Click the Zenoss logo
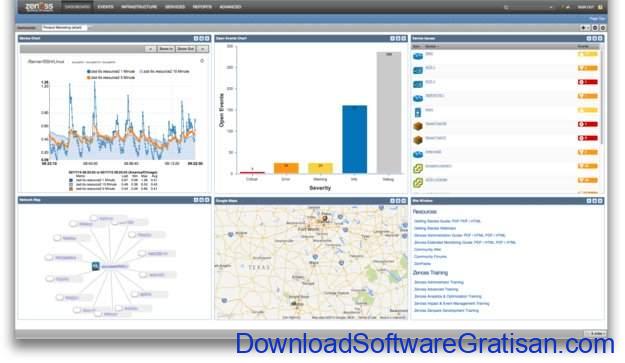 pos(39,7)
